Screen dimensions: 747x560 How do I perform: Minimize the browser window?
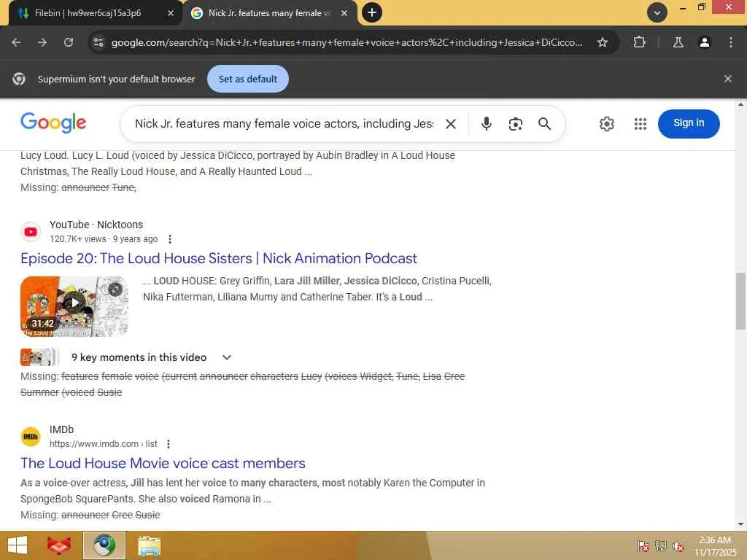(683, 7)
